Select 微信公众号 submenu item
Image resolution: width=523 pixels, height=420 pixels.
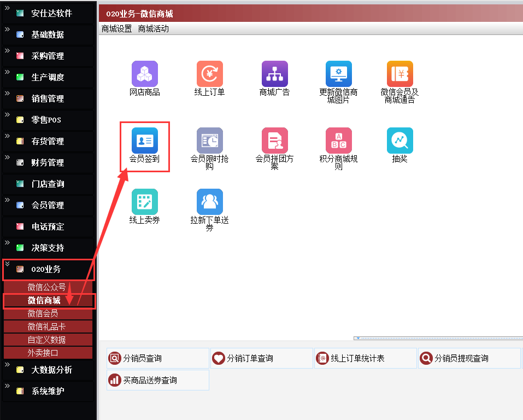(48, 287)
